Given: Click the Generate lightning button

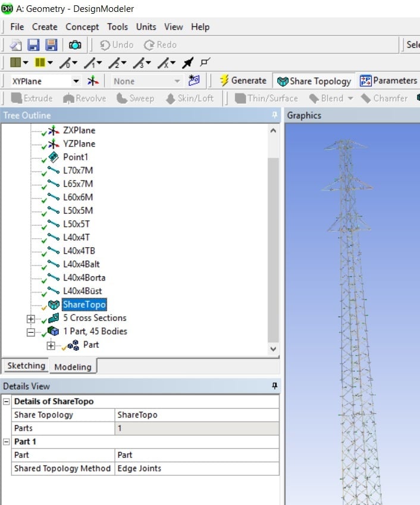Looking at the screenshot, I should (x=243, y=80).
